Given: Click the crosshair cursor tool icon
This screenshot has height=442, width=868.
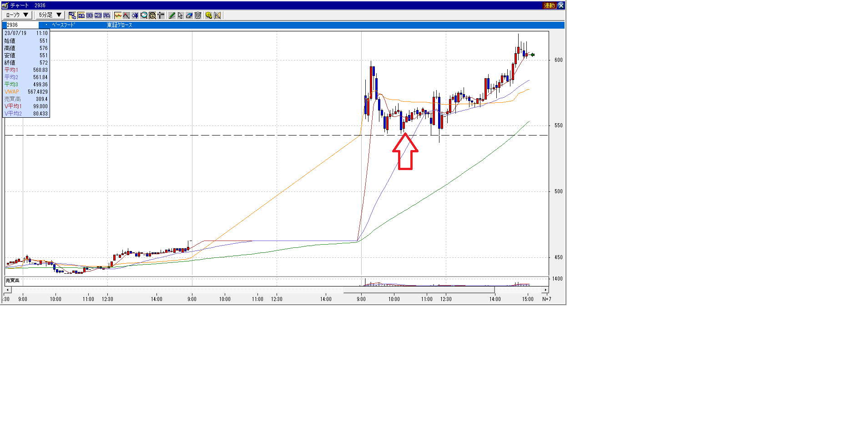Looking at the screenshot, I should point(161,15).
